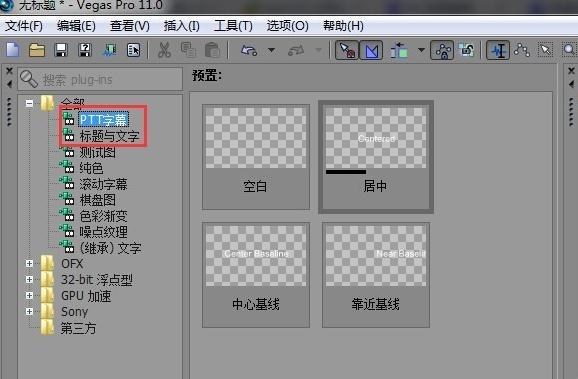Open the 工具(T) menu

(233, 26)
